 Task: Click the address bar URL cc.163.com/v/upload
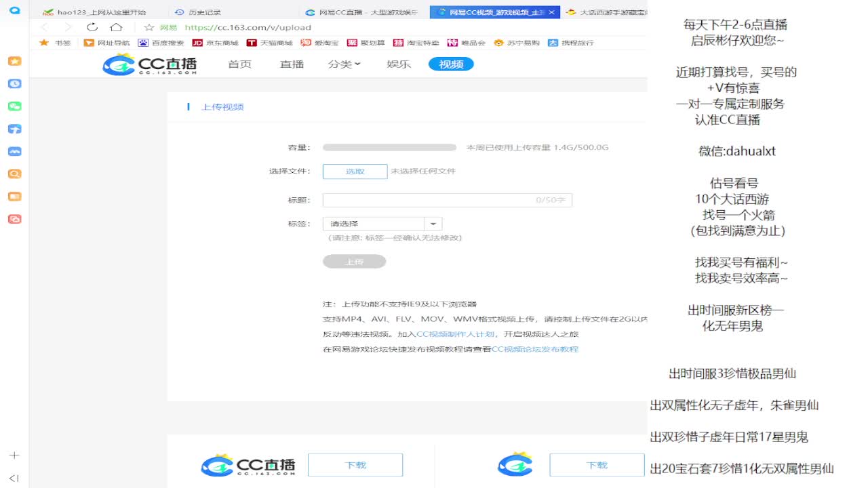click(x=248, y=28)
